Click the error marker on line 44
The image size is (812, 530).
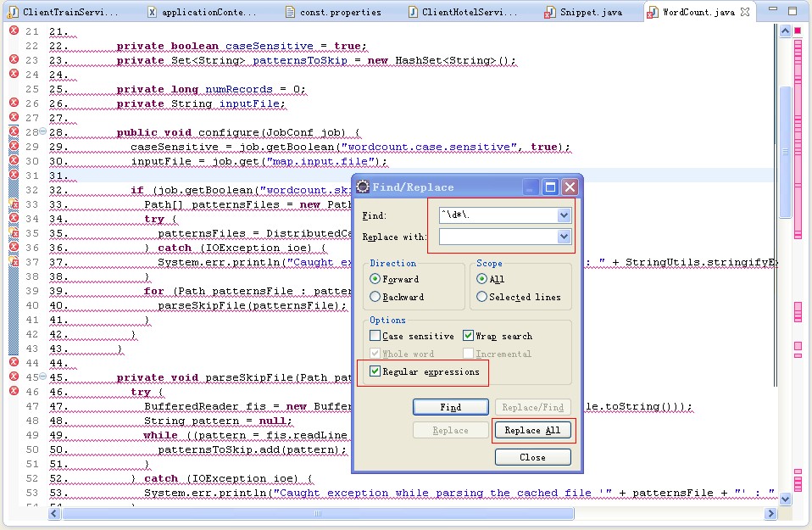pos(14,362)
